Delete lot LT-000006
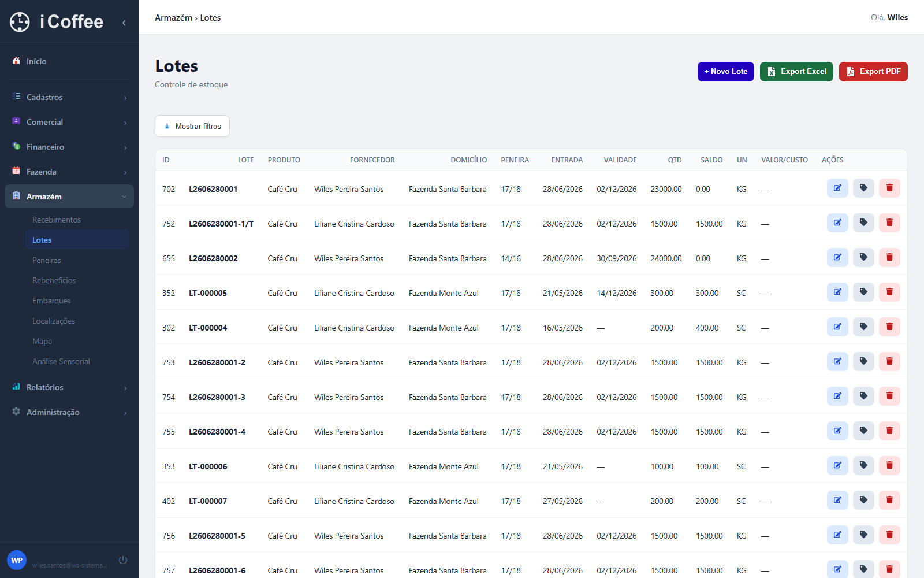This screenshot has height=578, width=924. pos(889,465)
